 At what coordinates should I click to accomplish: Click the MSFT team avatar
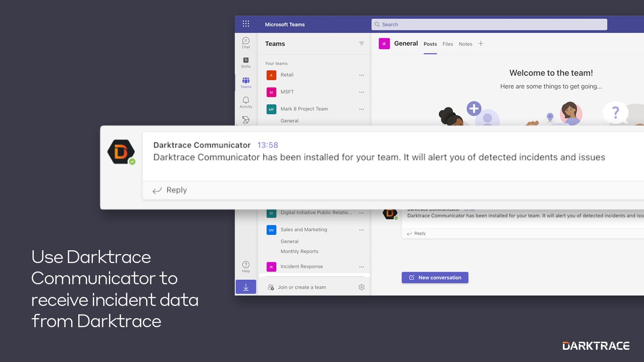click(x=271, y=92)
